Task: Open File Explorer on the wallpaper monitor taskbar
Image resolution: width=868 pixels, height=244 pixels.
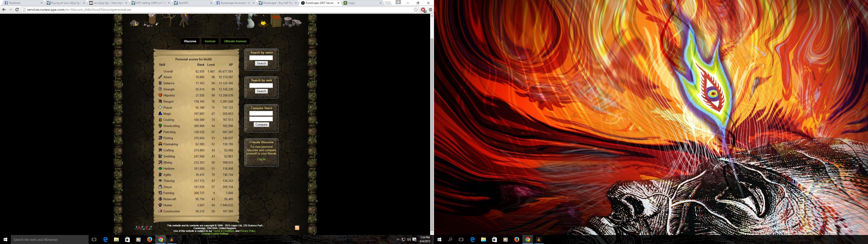Action: click(483, 240)
